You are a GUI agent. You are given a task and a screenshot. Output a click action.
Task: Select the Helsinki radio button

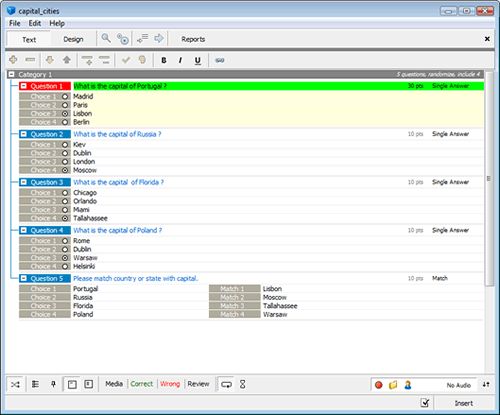65,266
